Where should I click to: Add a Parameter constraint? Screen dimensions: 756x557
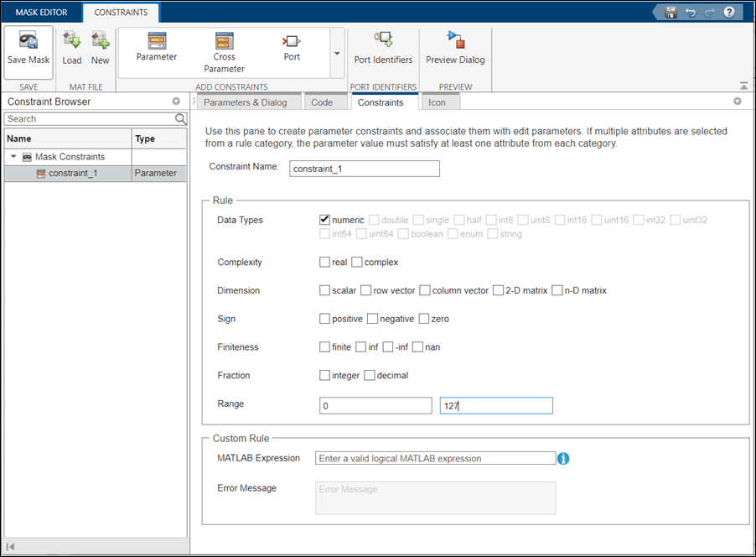157,47
